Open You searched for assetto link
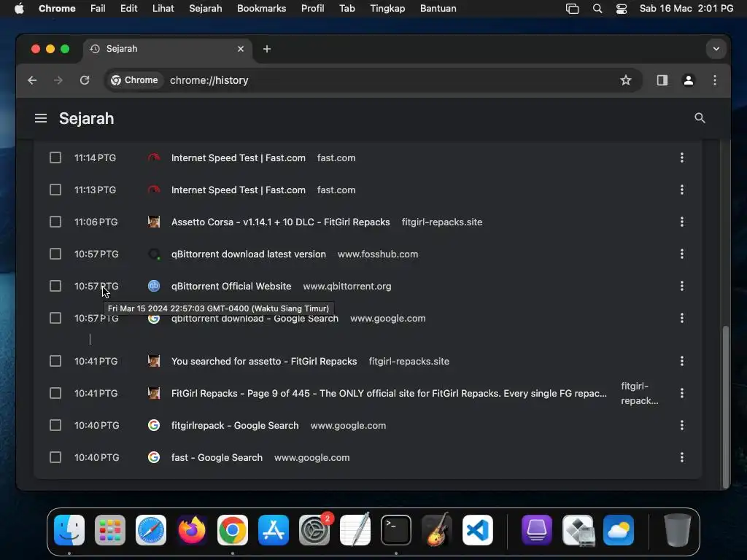Image resolution: width=747 pixels, height=560 pixels. tap(264, 361)
